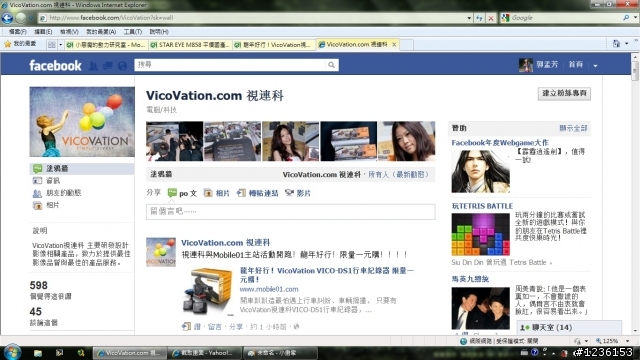Expand the Quick Tabs dropdown arrow
Image resolution: width=640 pixels, height=360 pixels.
pyautogui.click(x=60, y=44)
